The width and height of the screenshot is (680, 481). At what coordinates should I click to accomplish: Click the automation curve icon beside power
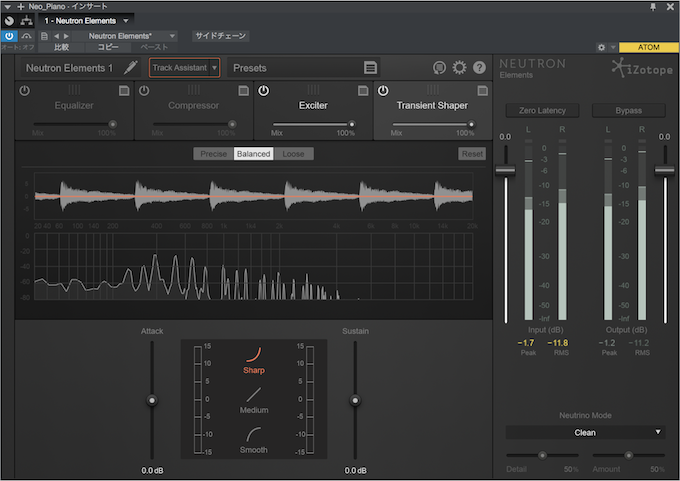tap(26, 36)
